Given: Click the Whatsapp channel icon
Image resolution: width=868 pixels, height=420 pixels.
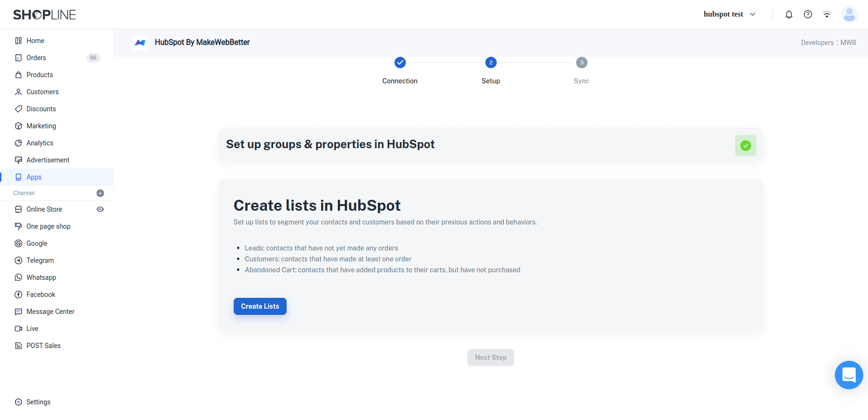Looking at the screenshot, I should (18, 277).
